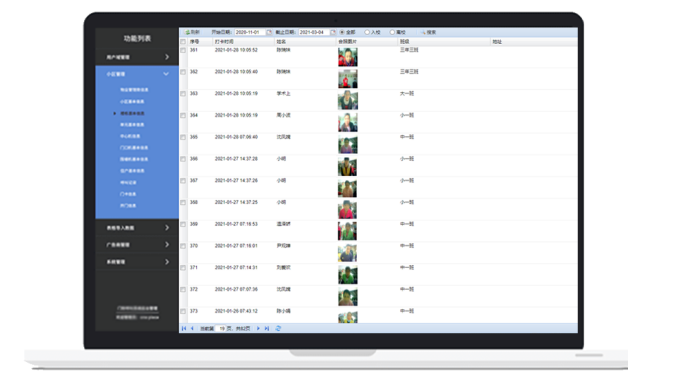The width and height of the screenshot is (700, 389).
Task: Select the '离校' (leave school) radio button
Action: (392, 32)
